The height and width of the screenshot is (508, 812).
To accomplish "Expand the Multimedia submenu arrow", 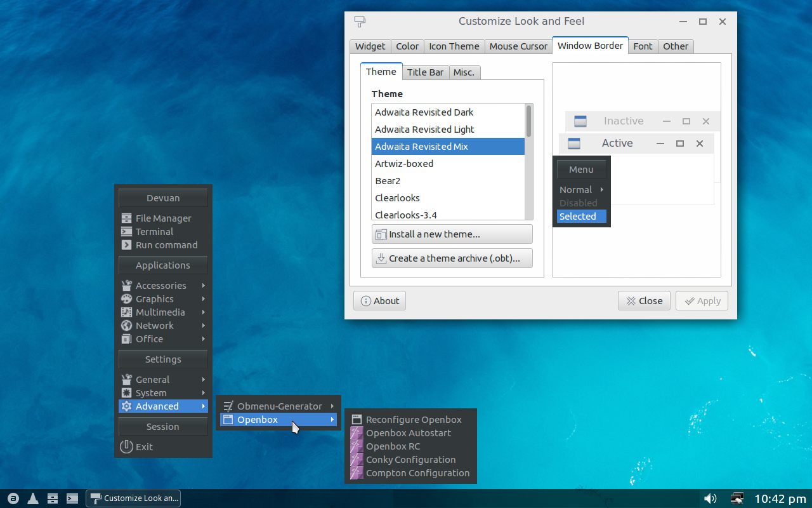I will pyautogui.click(x=204, y=312).
